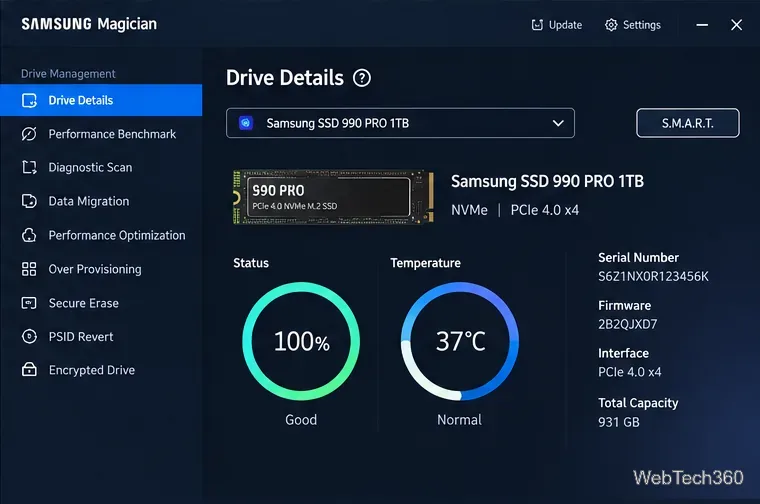This screenshot has width=760, height=504.
Task: Click the 931 GB total capacity value
Action: 618,422
